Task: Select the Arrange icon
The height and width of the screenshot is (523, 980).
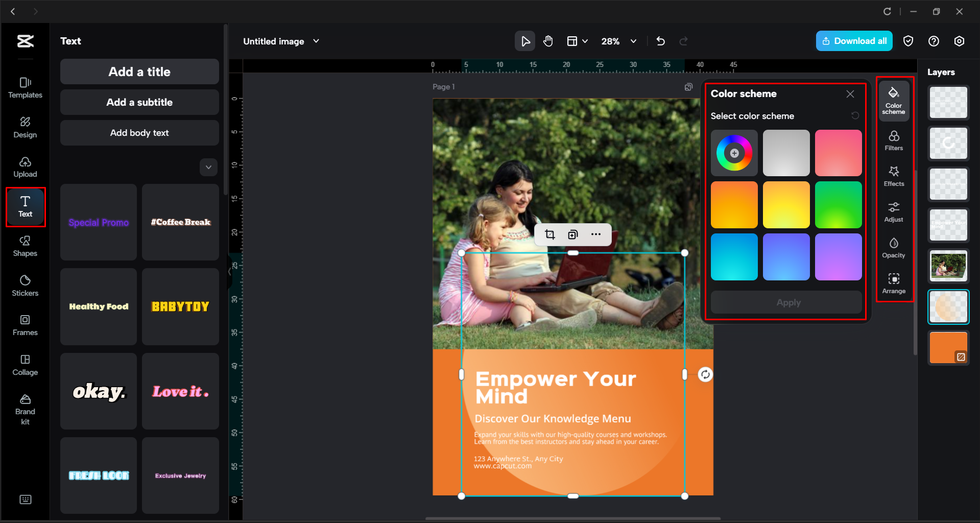Action: 894,283
